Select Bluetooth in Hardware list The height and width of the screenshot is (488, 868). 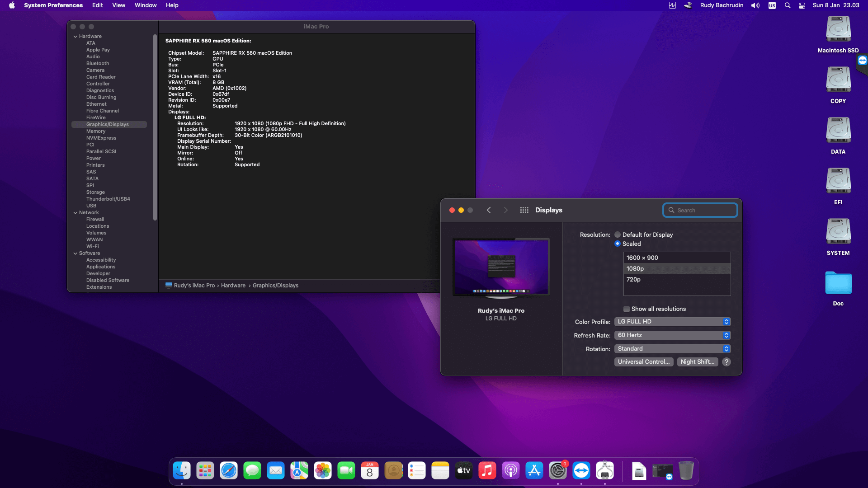pyautogui.click(x=98, y=64)
